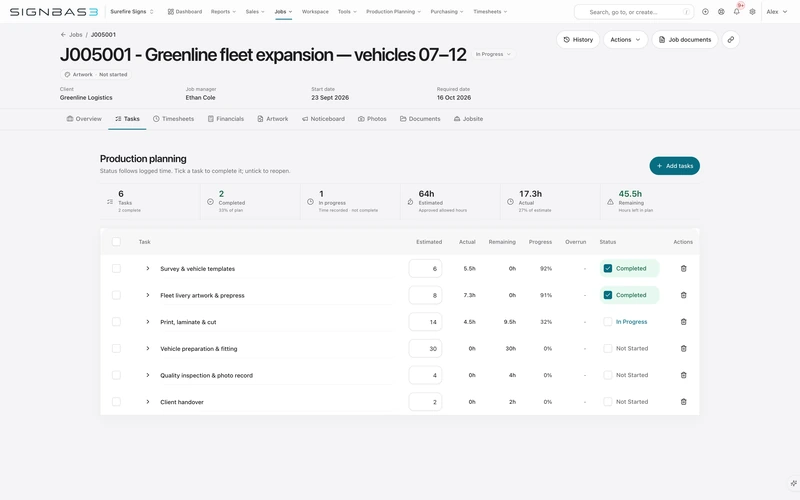
Task: Expand Quality inspection & photo record task
Action: tap(147, 375)
